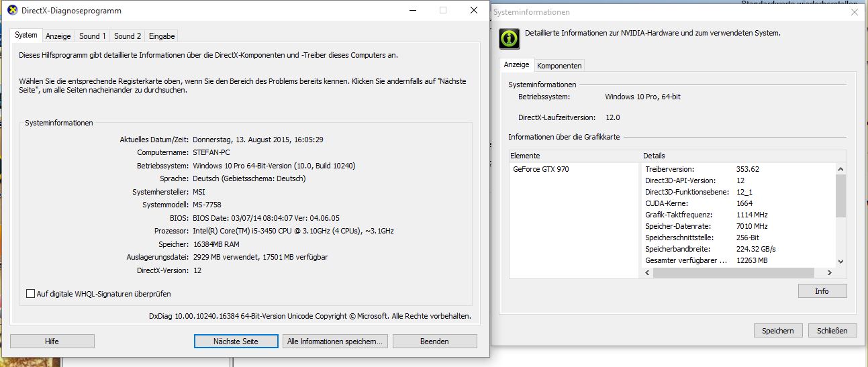The height and width of the screenshot is (367, 868).
Task: Click Alle Informationen speichern button
Action: (x=335, y=341)
